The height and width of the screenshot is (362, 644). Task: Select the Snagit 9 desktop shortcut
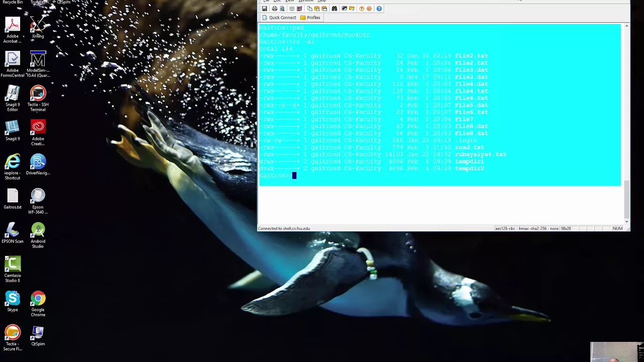click(x=13, y=130)
